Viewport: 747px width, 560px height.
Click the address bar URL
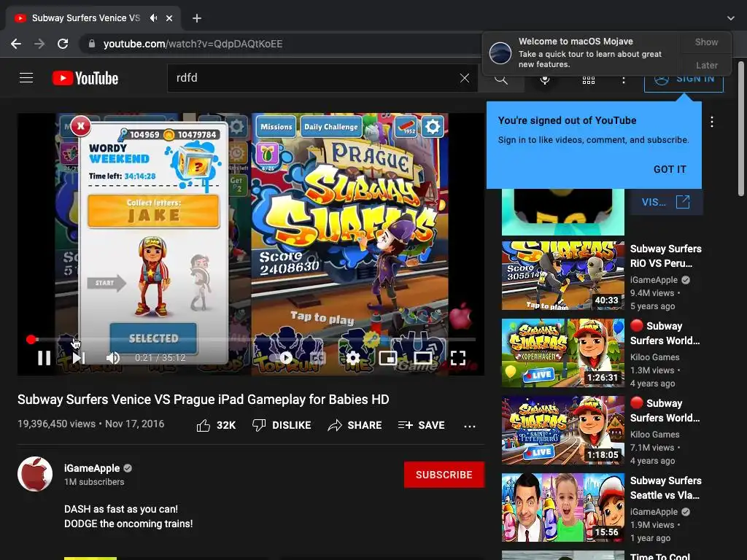pyautogui.click(x=193, y=44)
